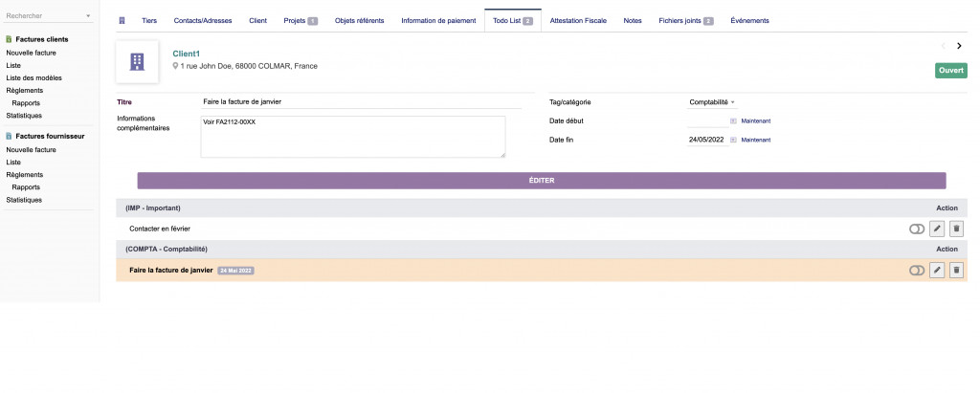This screenshot has height=393, width=980.
Task: Click the 'Faire la facture de janvier' row title
Action: pos(171,271)
